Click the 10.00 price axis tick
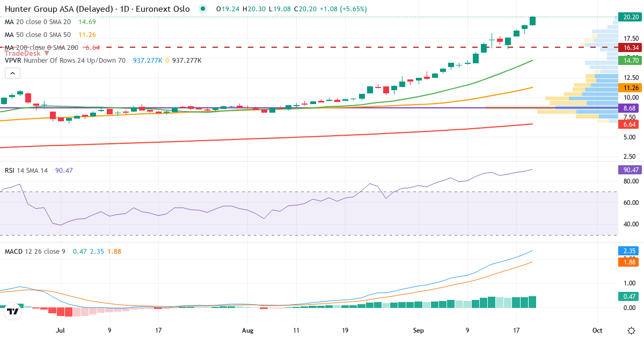This screenshot has height=338, width=644. coord(631,98)
